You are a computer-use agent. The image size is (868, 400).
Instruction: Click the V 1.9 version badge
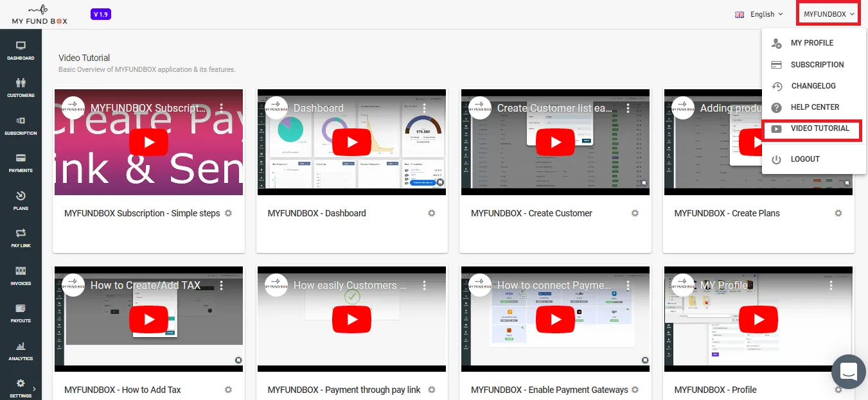[102, 14]
